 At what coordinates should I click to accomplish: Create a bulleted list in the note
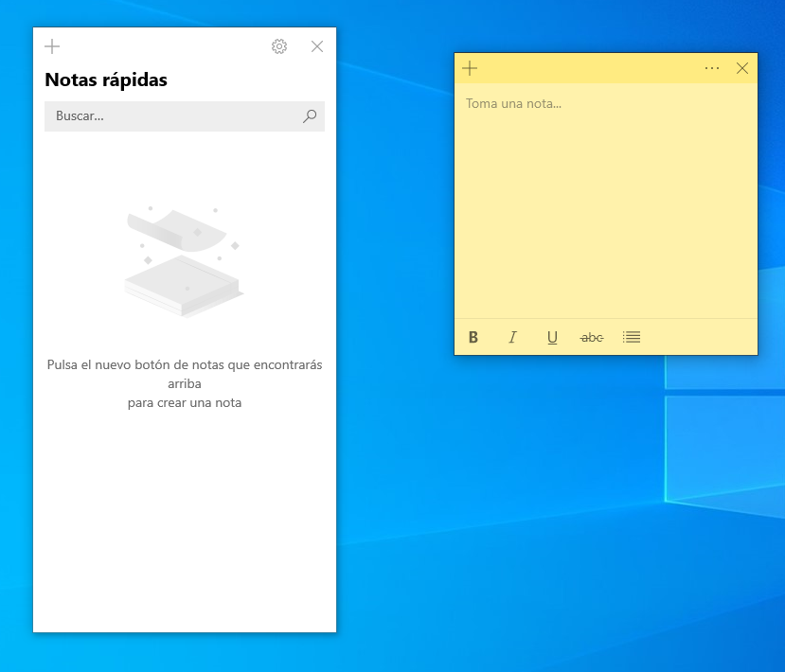click(631, 337)
